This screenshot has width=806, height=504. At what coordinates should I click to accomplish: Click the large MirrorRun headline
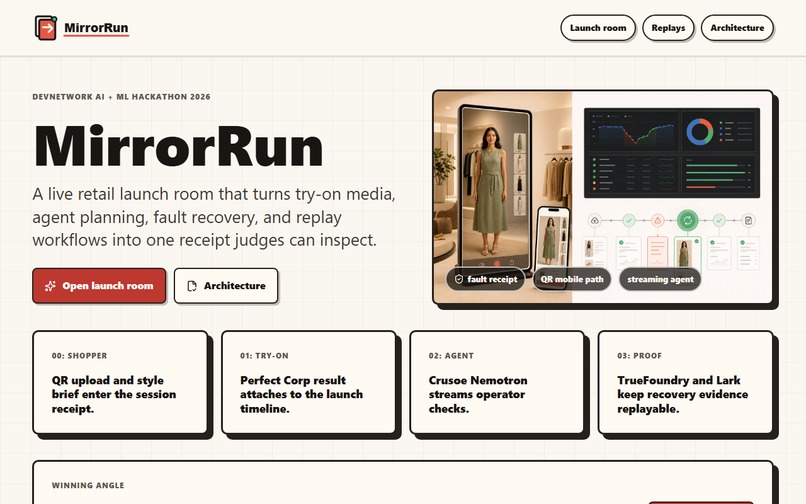click(178, 146)
